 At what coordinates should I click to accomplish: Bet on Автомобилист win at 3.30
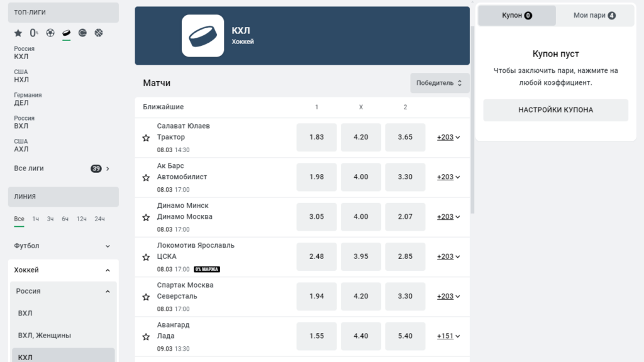(405, 177)
